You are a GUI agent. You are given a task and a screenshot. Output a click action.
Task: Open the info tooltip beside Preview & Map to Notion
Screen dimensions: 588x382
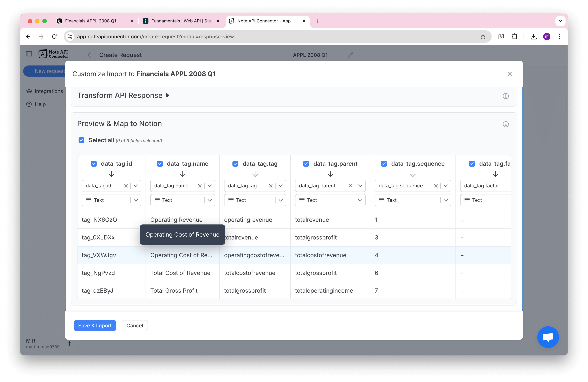[506, 124]
